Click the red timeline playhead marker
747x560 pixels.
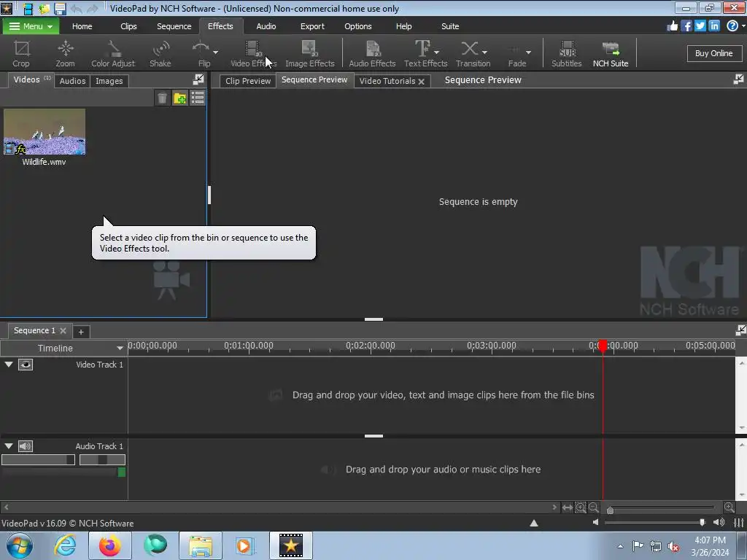pos(603,346)
